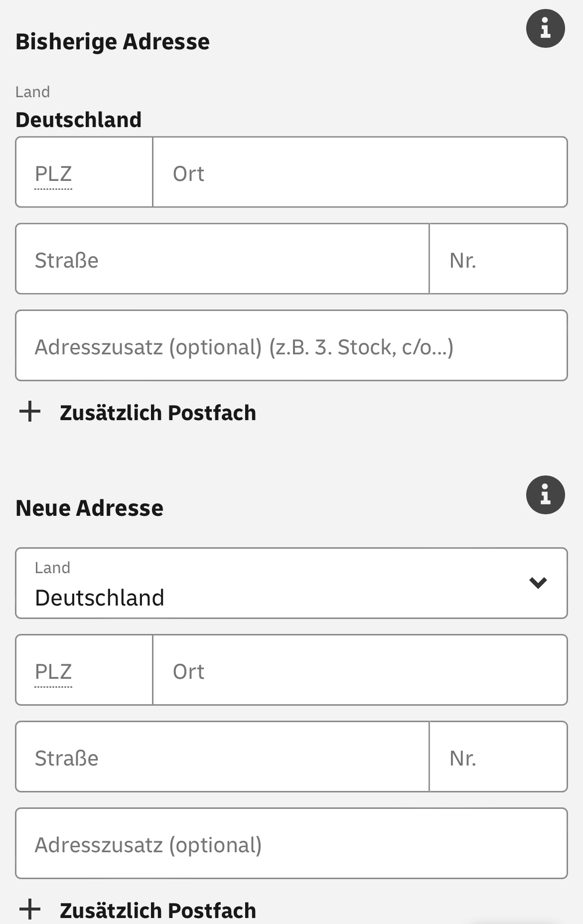Focus PLZ field in Neue Adresse
The image size is (583, 924).
[x=84, y=670]
